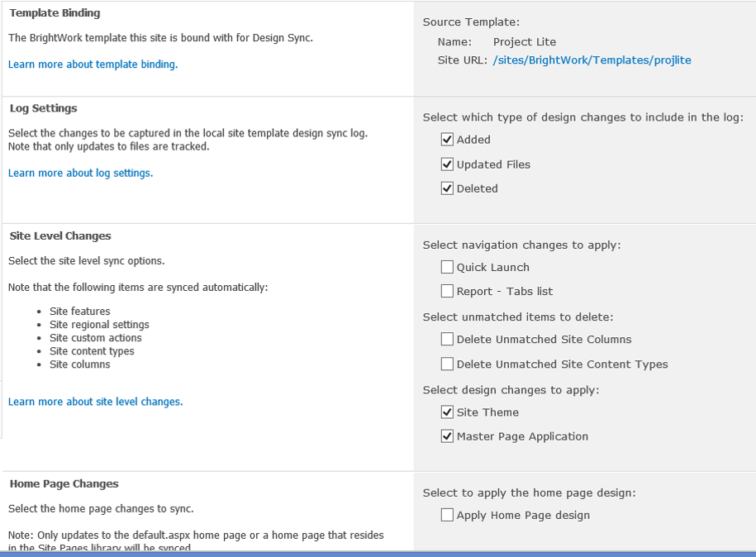
Task: Click the Template Binding section heading
Action: coord(55,13)
